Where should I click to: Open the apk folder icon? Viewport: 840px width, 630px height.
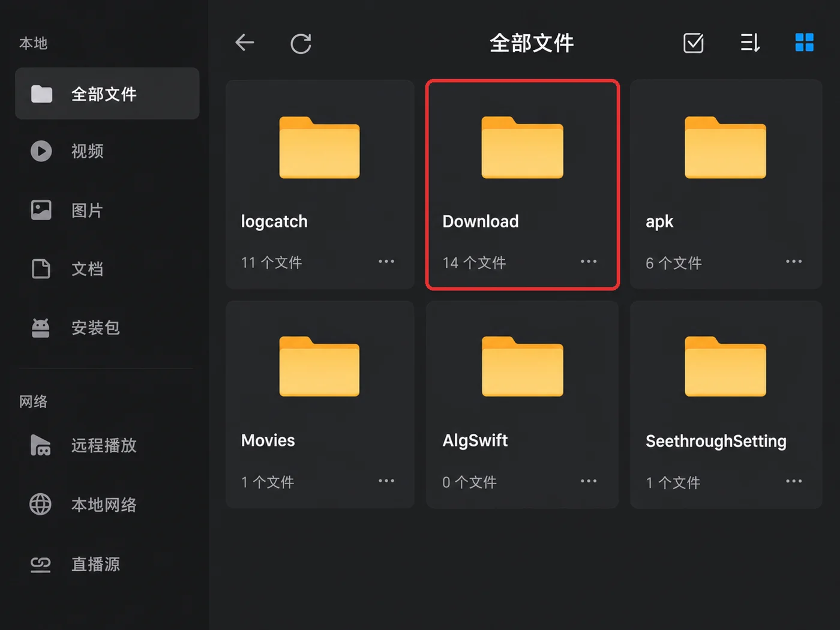[x=725, y=148]
